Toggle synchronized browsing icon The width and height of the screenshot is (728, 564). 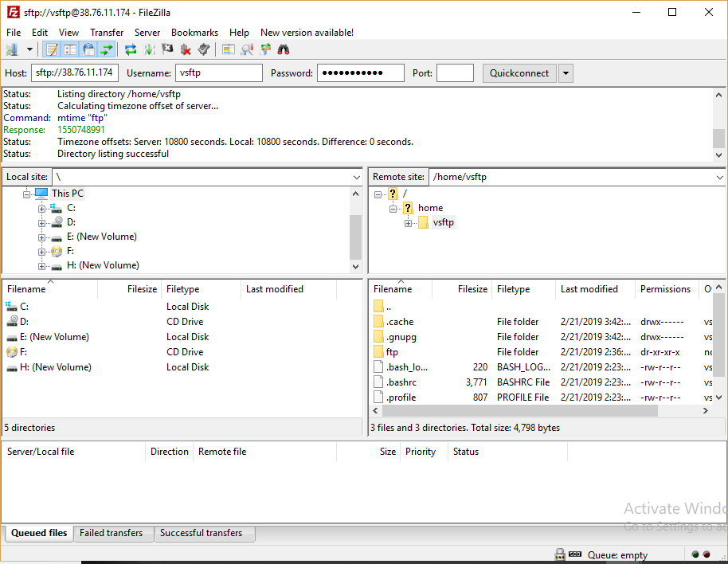(x=265, y=49)
